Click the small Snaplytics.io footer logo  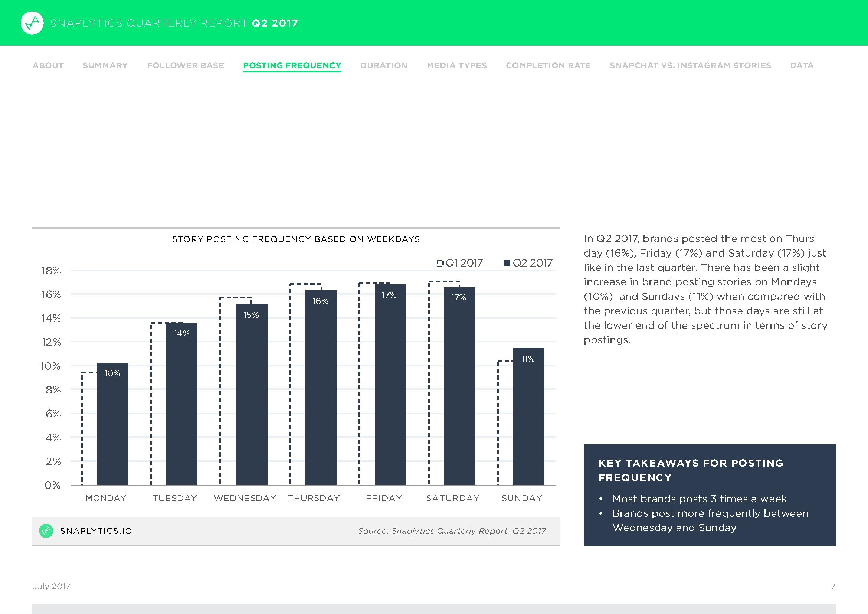coord(46,531)
